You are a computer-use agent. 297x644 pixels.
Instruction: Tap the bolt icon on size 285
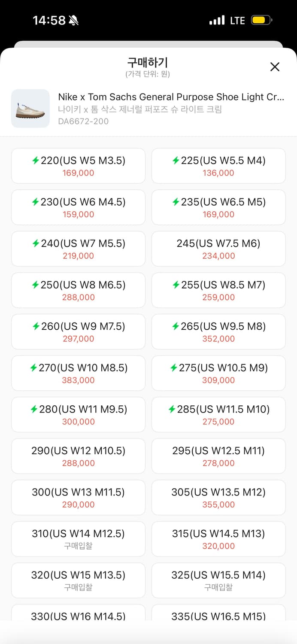(x=172, y=410)
